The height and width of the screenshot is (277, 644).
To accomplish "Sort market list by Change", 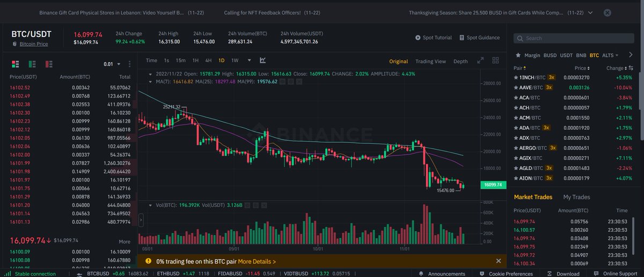I will pyautogui.click(x=616, y=68).
